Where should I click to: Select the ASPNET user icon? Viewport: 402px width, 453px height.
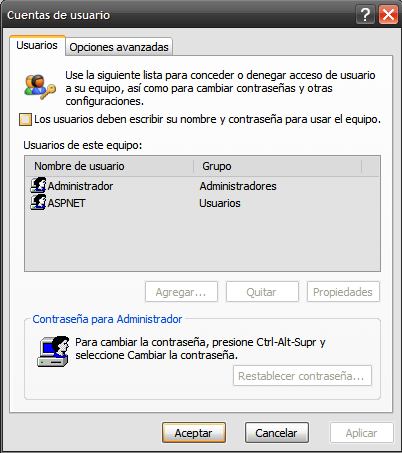click(38, 202)
